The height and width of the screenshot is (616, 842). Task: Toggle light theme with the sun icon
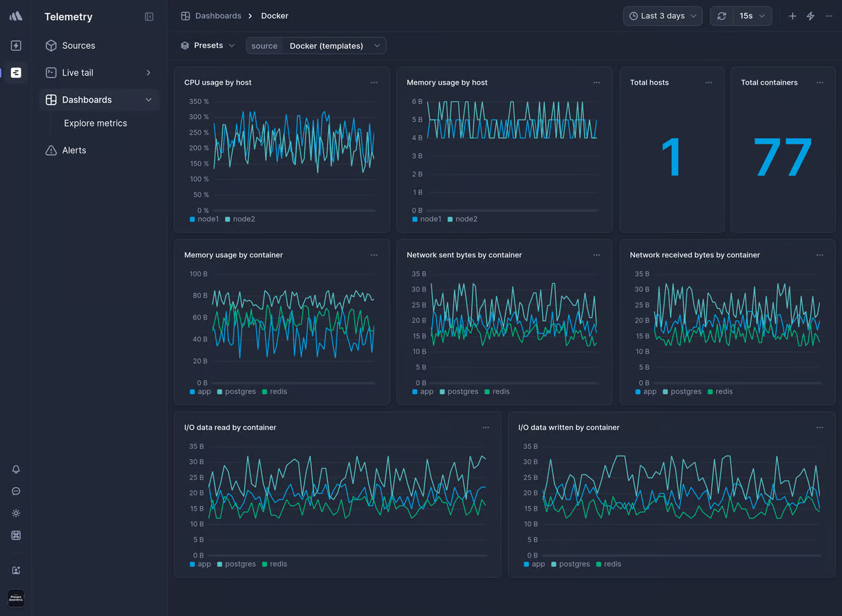16,513
